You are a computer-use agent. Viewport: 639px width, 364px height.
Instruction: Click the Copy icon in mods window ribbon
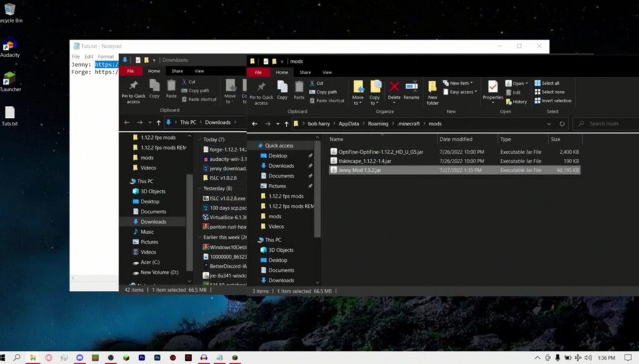[x=282, y=90]
